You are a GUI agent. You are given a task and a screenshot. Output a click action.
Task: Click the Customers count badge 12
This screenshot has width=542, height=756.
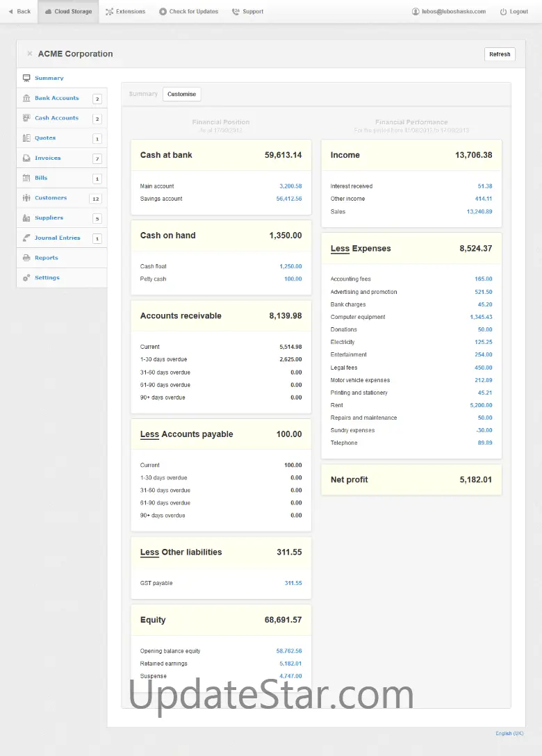(x=95, y=199)
